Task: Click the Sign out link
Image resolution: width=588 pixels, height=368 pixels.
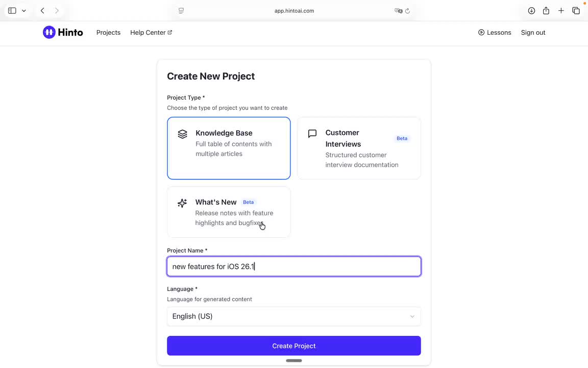Action: pyautogui.click(x=533, y=32)
